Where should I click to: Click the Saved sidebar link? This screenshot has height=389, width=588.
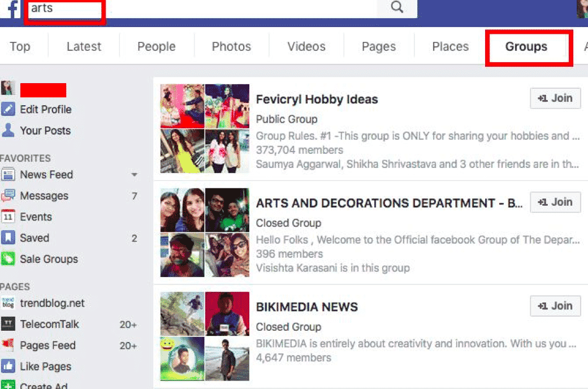tap(34, 238)
